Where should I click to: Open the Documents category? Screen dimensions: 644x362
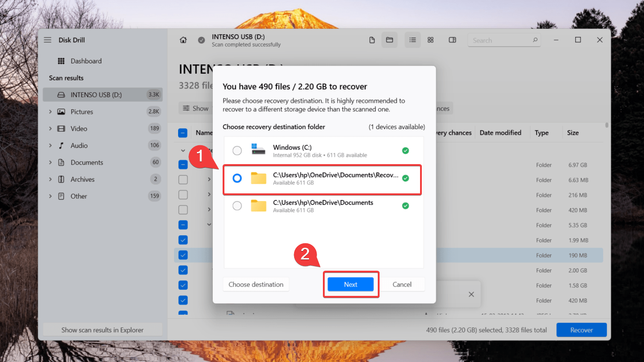pos(87,162)
